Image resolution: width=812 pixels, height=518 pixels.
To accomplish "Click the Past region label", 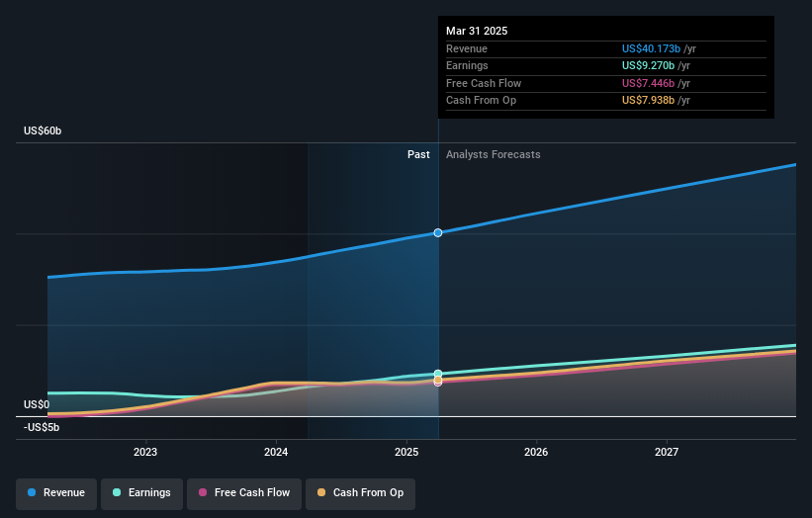I will pyautogui.click(x=418, y=154).
